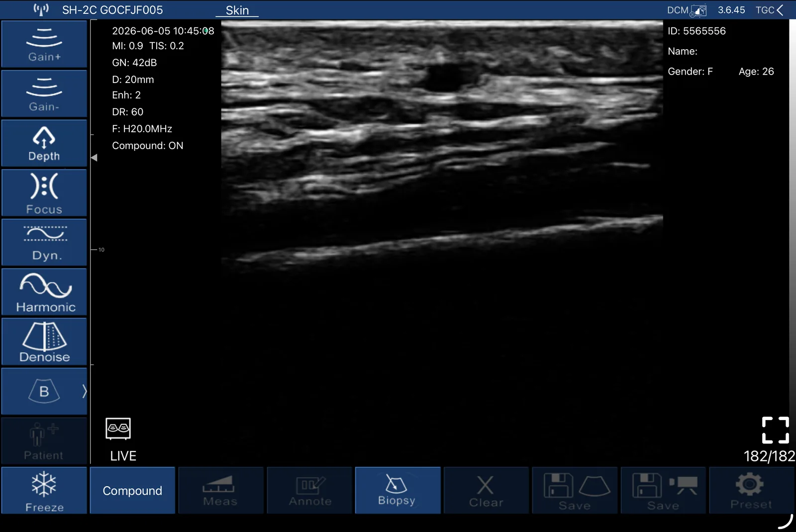Image resolution: width=796 pixels, height=532 pixels.
Task: Click the Compound: ON status text
Action: pyautogui.click(x=148, y=146)
